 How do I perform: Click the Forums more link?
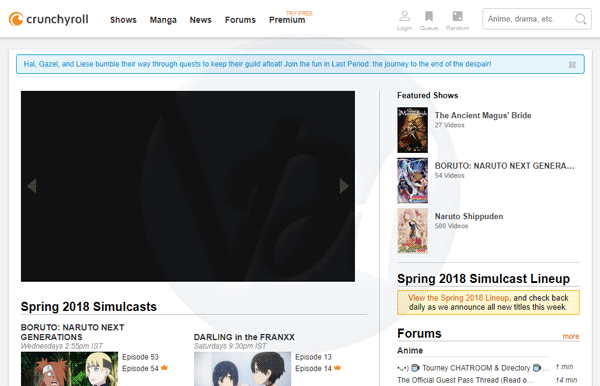(571, 336)
